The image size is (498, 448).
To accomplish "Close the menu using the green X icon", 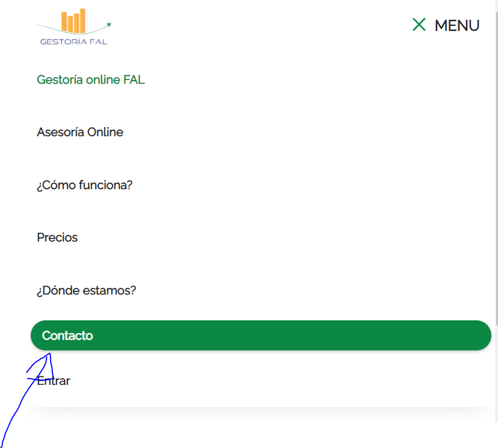I will tap(419, 25).
